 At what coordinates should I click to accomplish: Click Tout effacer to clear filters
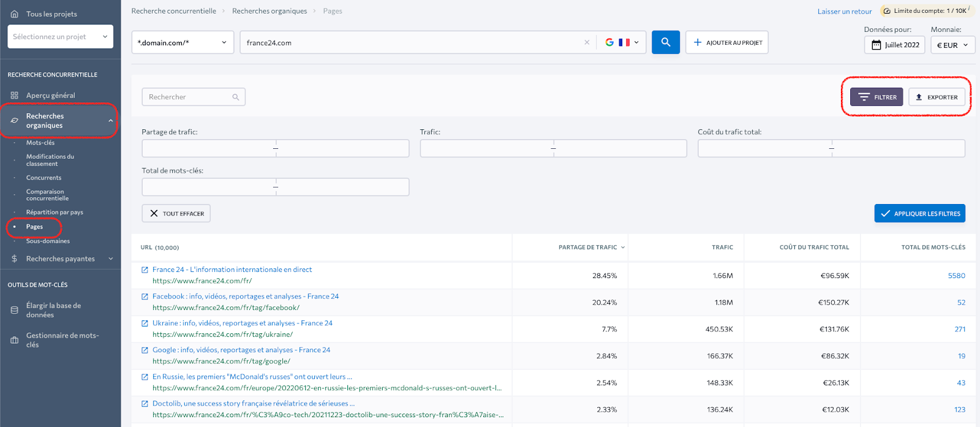click(176, 213)
